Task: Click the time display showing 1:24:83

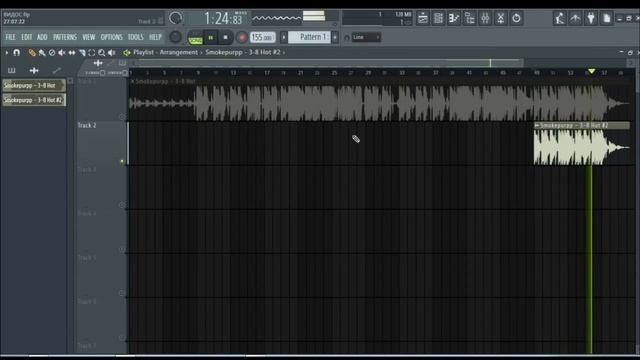Action: (223, 19)
